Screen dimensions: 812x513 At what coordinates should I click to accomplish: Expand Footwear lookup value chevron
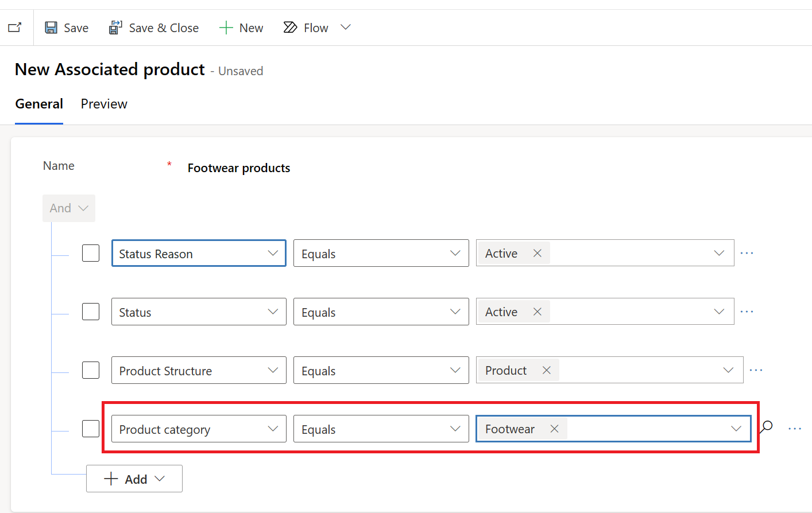click(736, 429)
